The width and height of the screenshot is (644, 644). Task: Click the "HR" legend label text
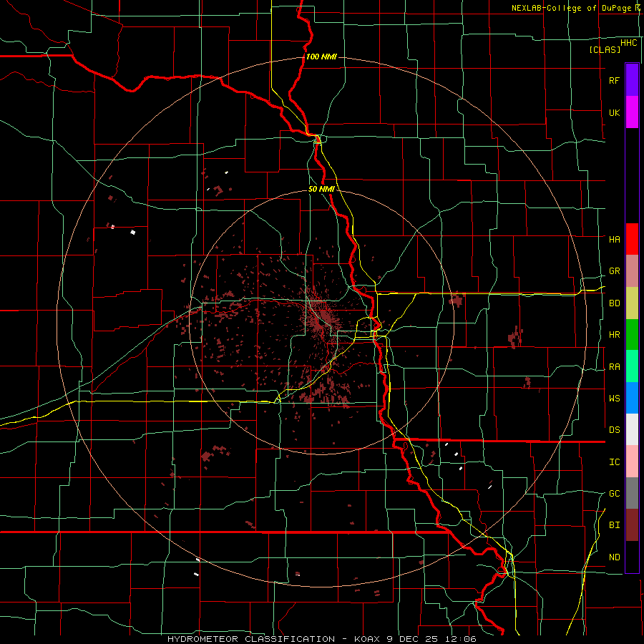pos(614,335)
